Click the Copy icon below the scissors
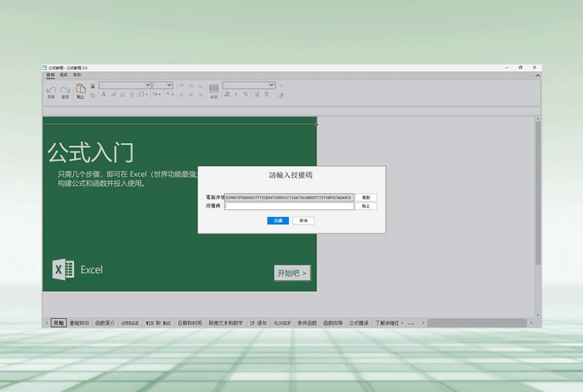 pyautogui.click(x=93, y=94)
